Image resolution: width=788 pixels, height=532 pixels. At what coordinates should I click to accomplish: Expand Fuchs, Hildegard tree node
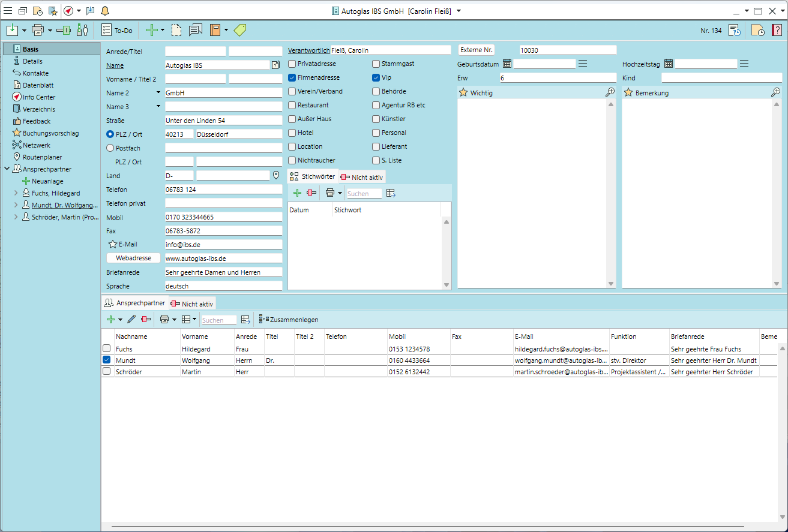tap(16, 193)
